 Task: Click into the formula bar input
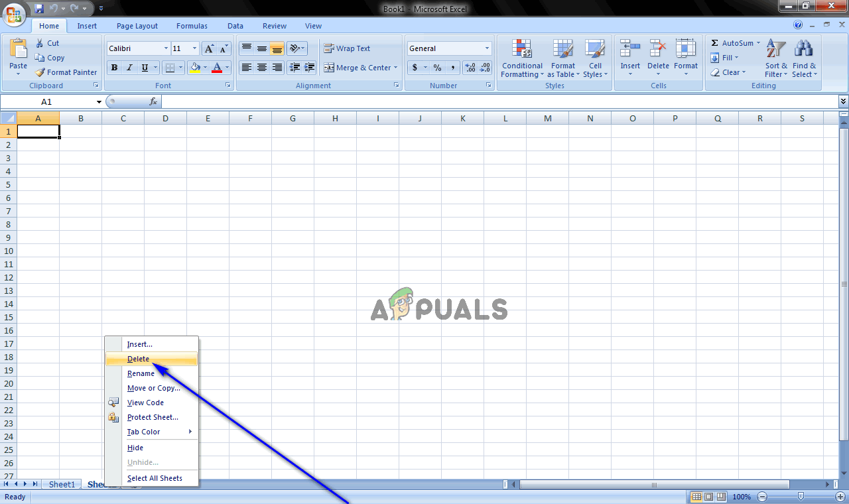499,101
